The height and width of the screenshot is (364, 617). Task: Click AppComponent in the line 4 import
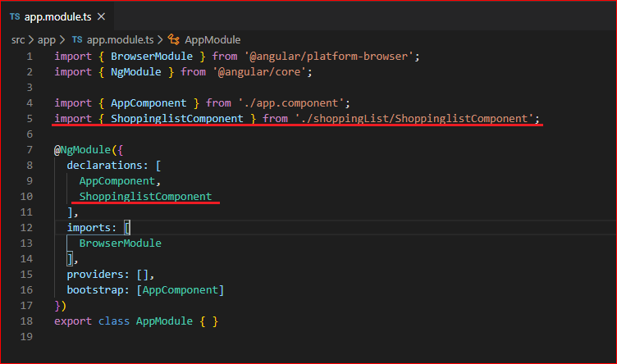click(149, 103)
